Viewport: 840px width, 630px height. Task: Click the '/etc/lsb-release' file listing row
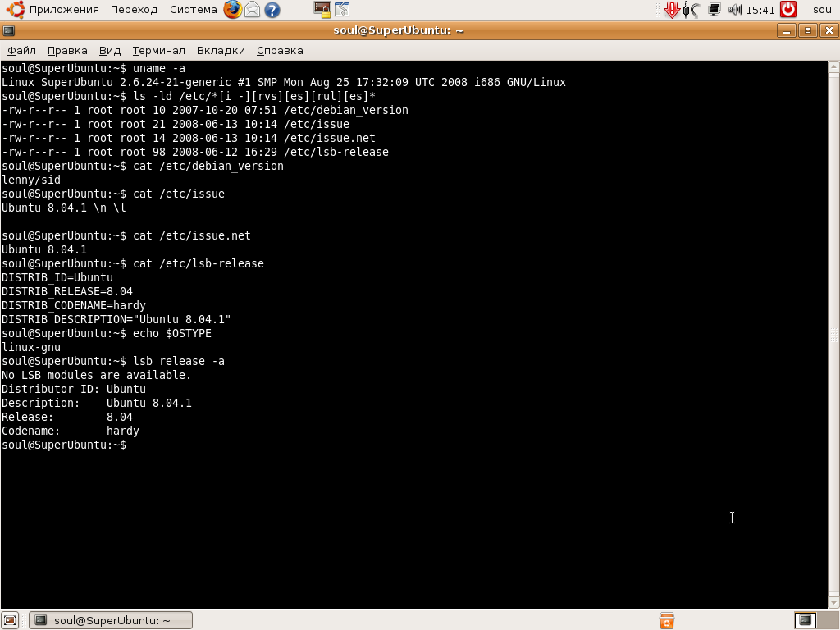195,152
